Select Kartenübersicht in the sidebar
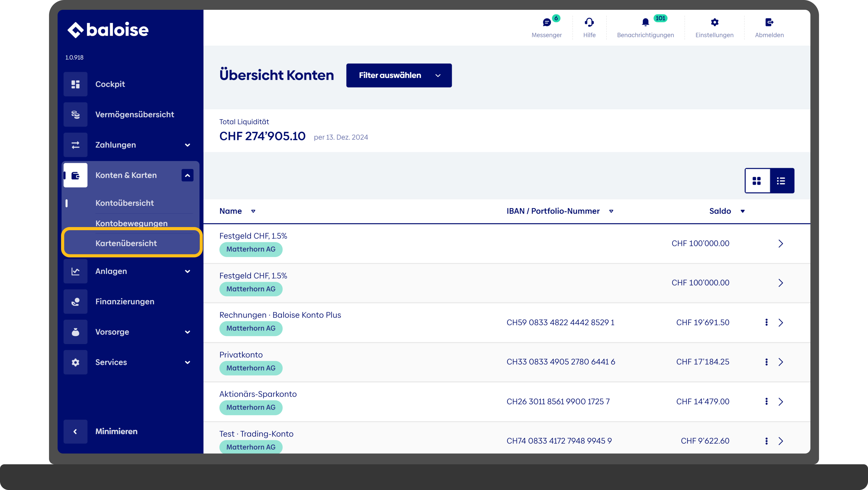 (126, 243)
